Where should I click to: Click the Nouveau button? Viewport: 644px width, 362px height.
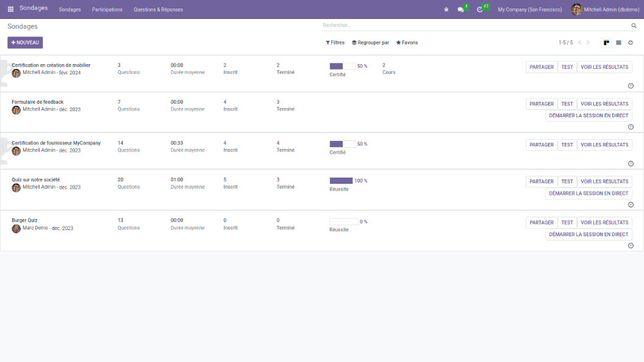[25, 43]
